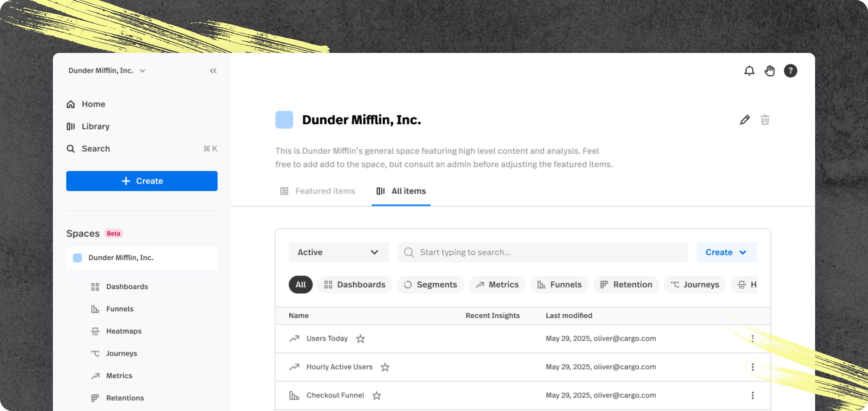Open Funnels under Spaces
The height and width of the screenshot is (411, 868).
click(112, 309)
